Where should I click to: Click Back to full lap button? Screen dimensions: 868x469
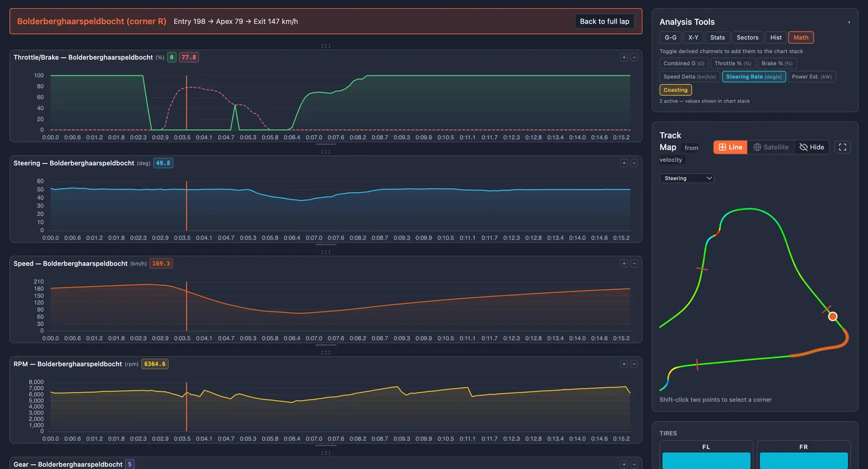click(604, 21)
